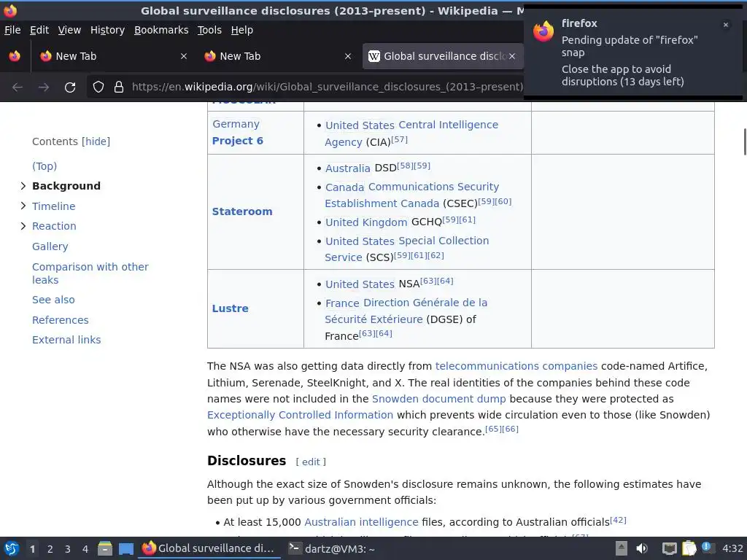Image resolution: width=747 pixels, height=560 pixels.
Task: Switch to workspace 3
Action: coord(68,549)
